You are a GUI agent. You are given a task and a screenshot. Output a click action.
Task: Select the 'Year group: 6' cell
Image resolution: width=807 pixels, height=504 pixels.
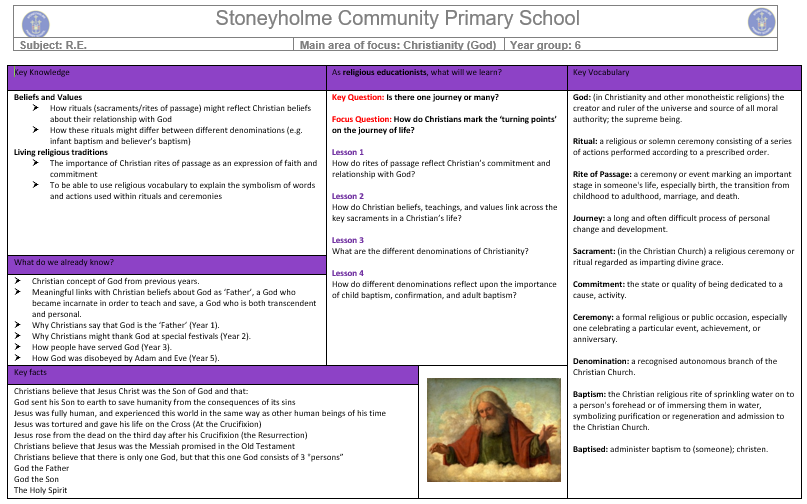point(545,45)
